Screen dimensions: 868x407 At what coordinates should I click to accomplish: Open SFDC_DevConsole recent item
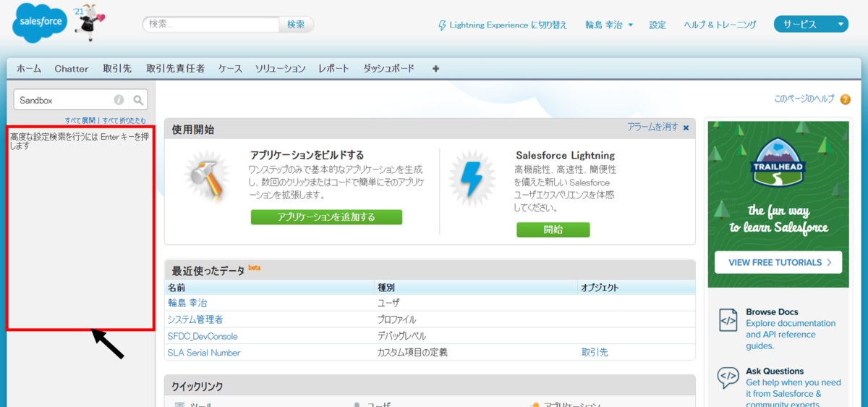[203, 336]
